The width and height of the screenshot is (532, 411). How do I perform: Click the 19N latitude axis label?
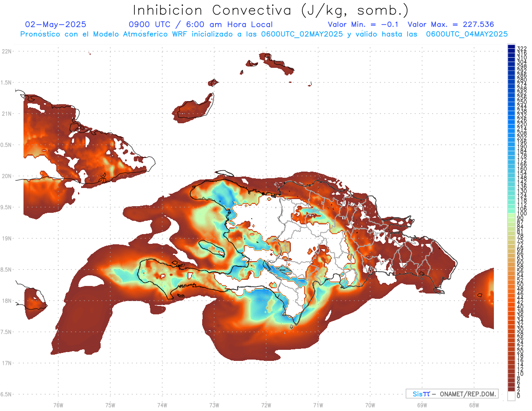click(x=7, y=238)
